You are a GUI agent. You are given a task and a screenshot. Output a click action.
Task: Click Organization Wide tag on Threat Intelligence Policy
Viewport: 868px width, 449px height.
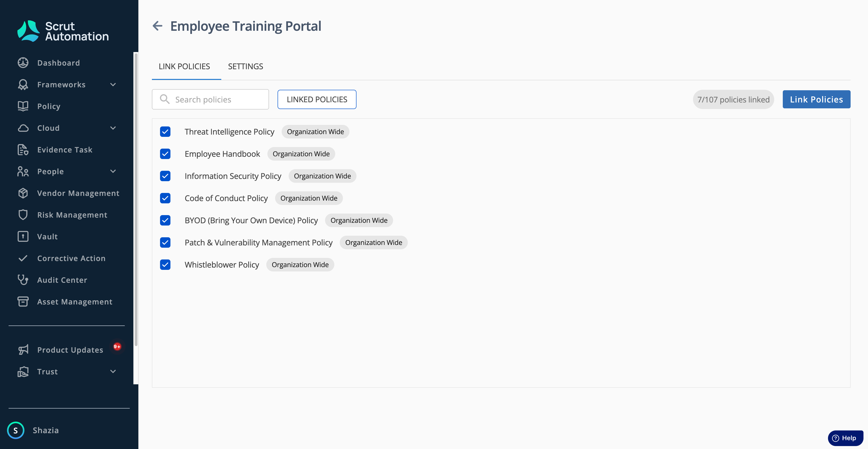coord(315,131)
